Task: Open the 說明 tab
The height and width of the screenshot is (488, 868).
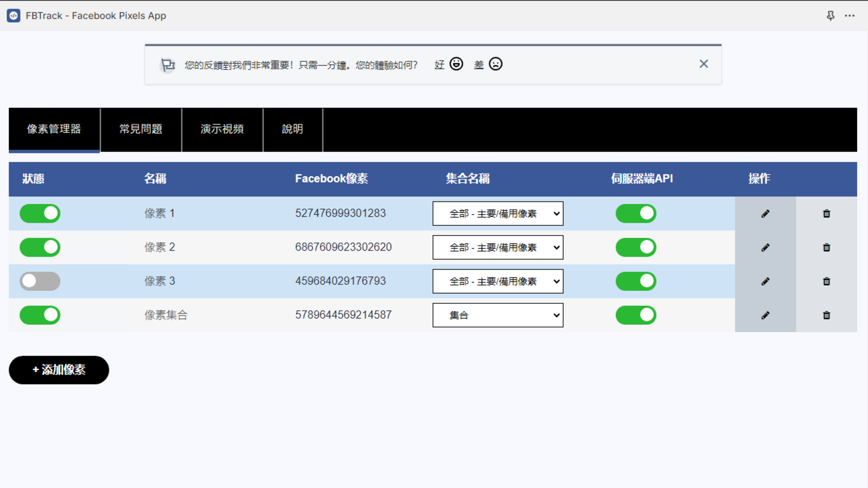Action: point(293,129)
